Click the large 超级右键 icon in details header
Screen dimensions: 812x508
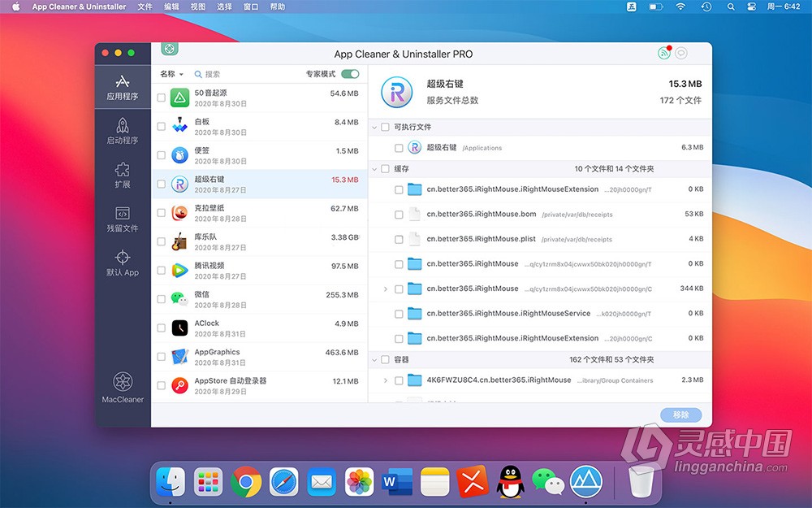click(x=397, y=93)
